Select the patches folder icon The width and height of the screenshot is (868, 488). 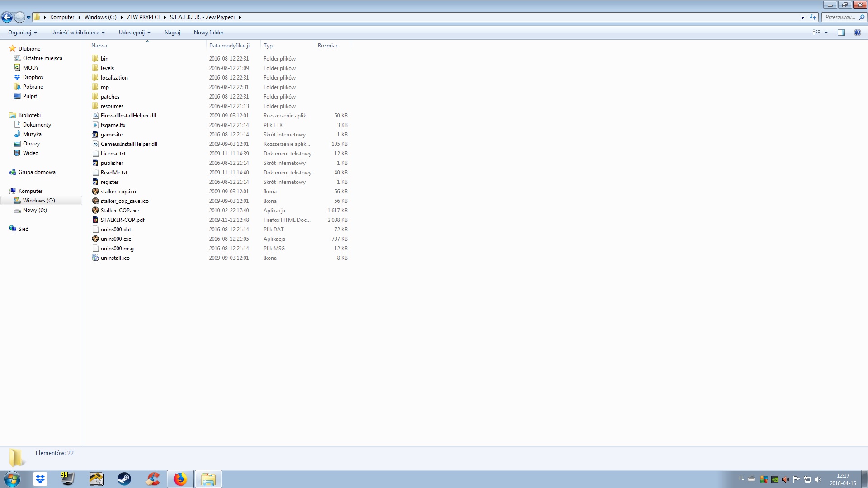(x=95, y=97)
